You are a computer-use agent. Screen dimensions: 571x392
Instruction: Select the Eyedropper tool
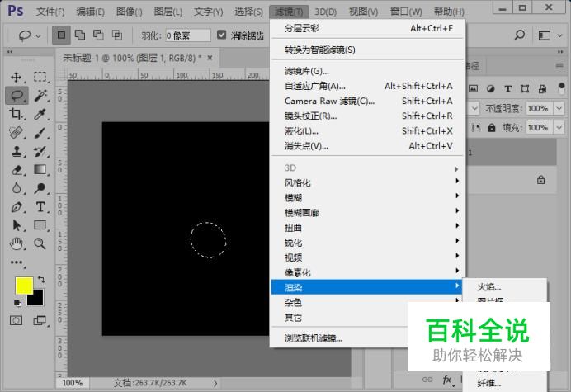tap(40, 115)
